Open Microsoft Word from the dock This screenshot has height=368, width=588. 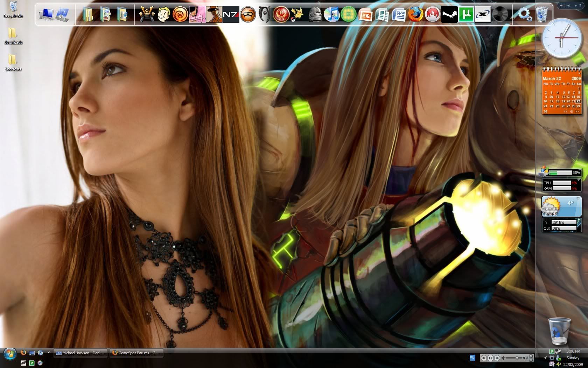(x=399, y=14)
